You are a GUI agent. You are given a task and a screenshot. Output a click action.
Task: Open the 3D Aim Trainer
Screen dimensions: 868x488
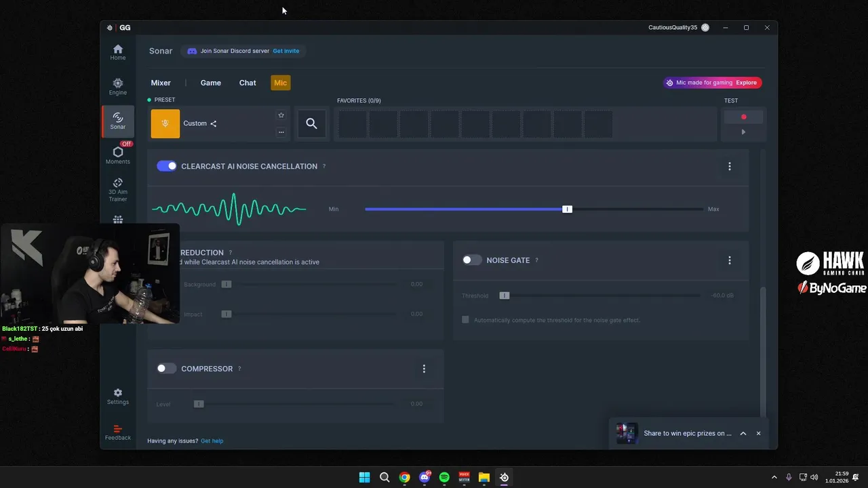[118, 190]
